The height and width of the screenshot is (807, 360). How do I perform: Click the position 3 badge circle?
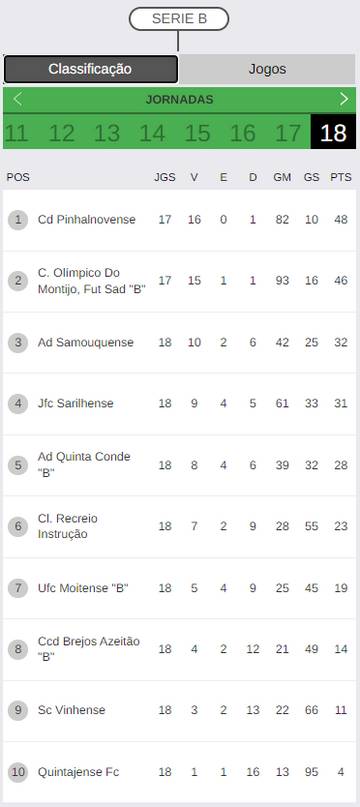pos(18,343)
